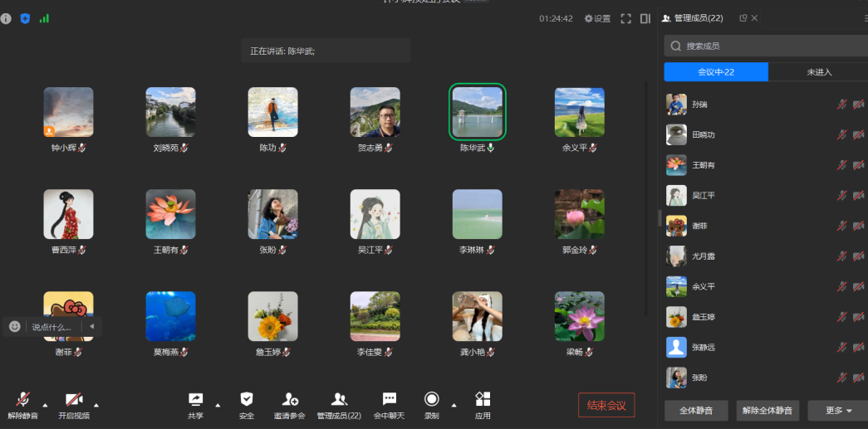868x429 pixels.
Task: Toggle 谢菲's camera in the member list
Action: point(859,226)
